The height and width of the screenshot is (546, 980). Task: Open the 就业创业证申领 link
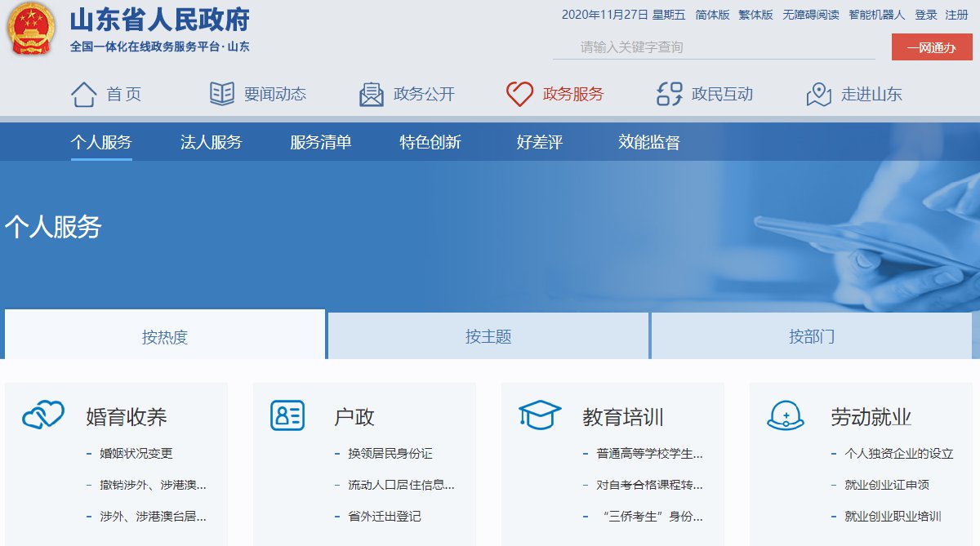click(887, 485)
